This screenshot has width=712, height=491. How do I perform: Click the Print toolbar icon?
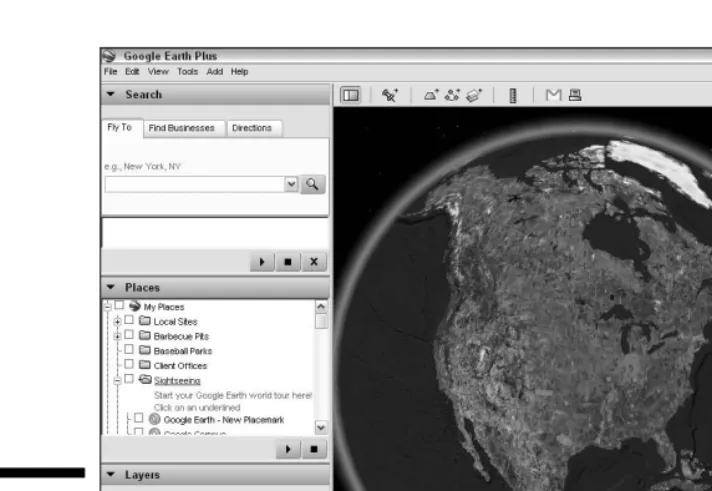[x=575, y=95]
